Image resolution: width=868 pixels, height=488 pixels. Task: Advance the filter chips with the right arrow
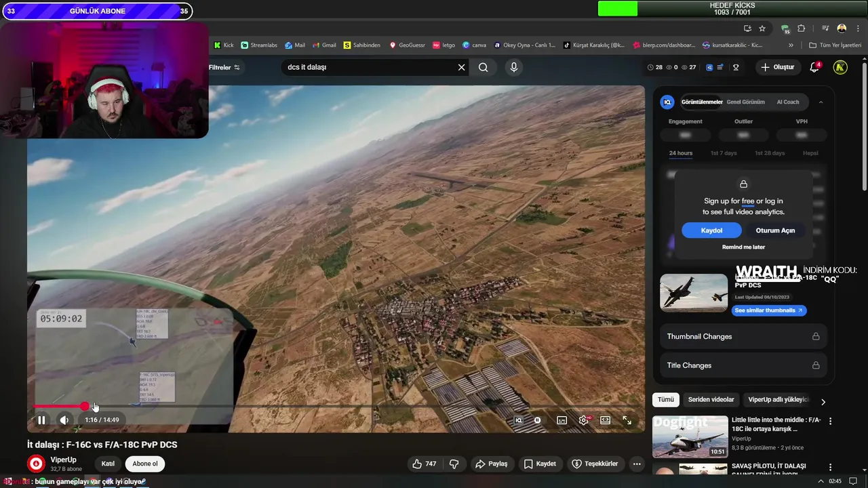823,402
